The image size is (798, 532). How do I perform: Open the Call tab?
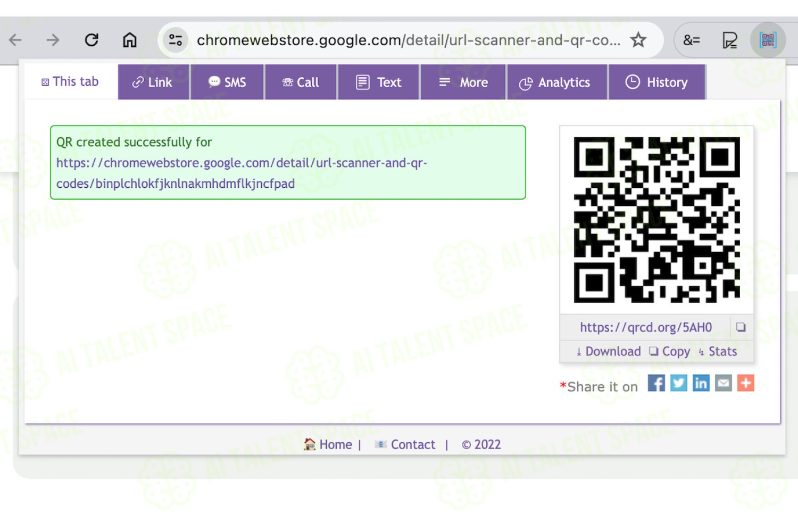click(x=301, y=82)
